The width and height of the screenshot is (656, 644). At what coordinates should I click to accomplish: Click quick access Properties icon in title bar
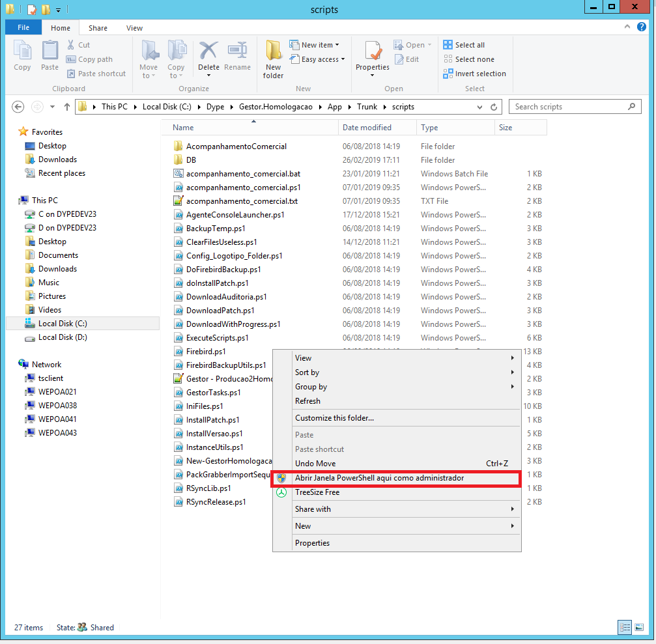pyautogui.click(x=32, y=9)
